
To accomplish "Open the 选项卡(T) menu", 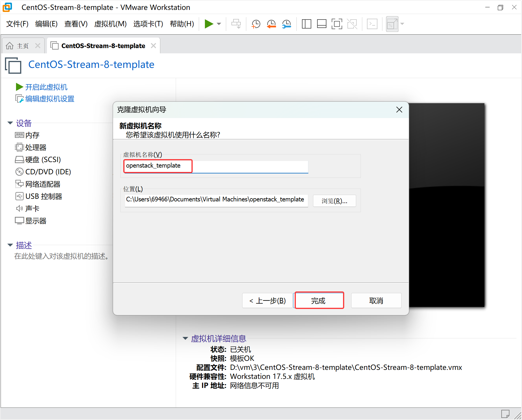I will click(x=148, y=24).
